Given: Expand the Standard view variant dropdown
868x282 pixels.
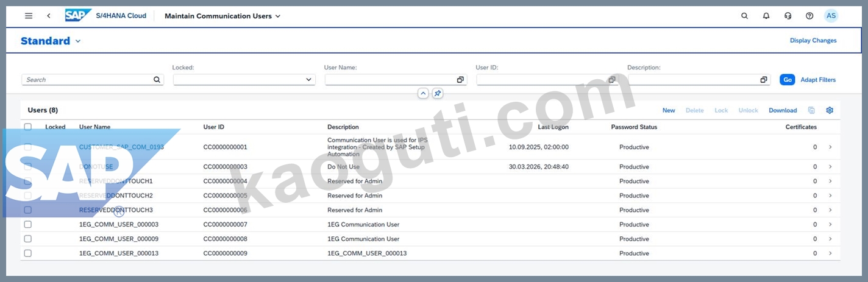Looking at the screenshot, I should [78, 41].
